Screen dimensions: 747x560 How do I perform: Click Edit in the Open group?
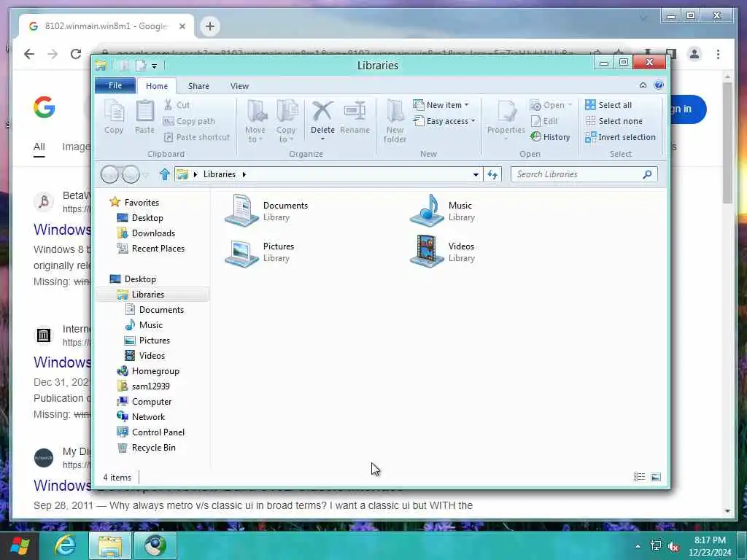544,121
